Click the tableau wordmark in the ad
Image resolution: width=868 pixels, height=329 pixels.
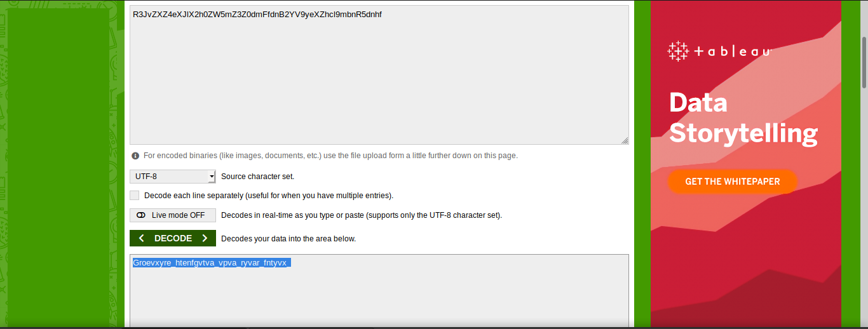(732, 51)
